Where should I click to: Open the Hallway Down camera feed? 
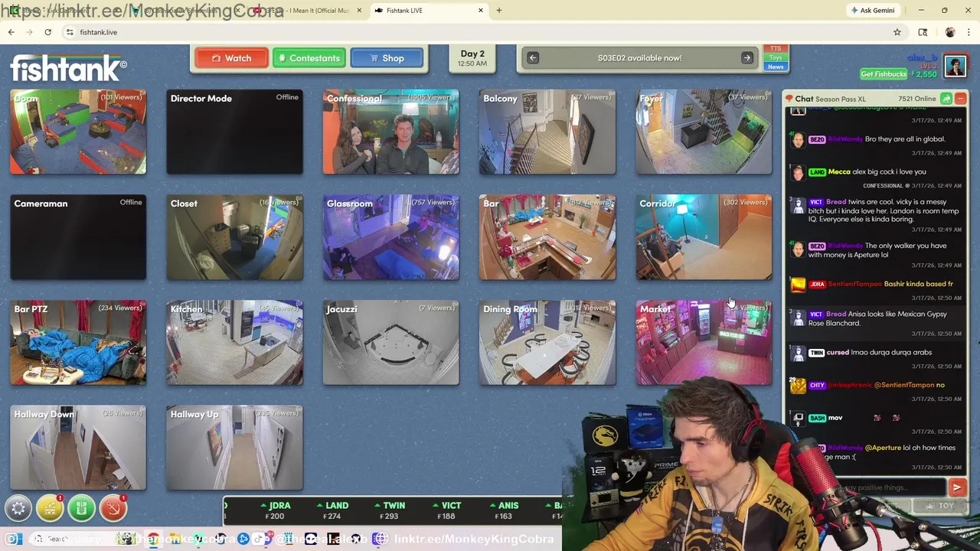coord(78,448)
